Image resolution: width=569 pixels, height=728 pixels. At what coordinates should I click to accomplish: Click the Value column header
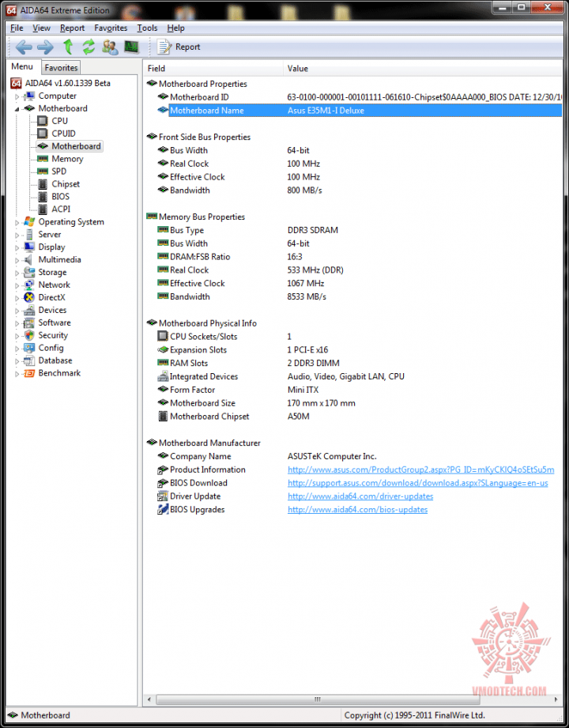[422, 69]
